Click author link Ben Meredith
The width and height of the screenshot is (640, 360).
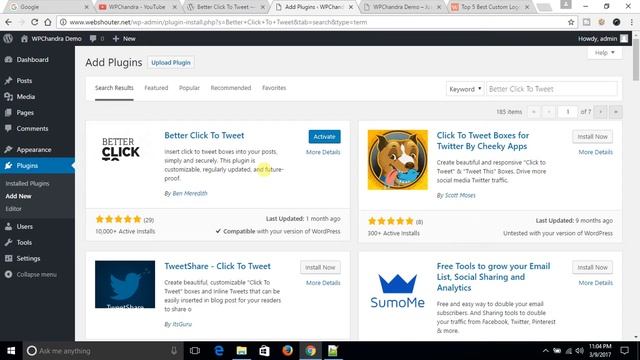190,193
